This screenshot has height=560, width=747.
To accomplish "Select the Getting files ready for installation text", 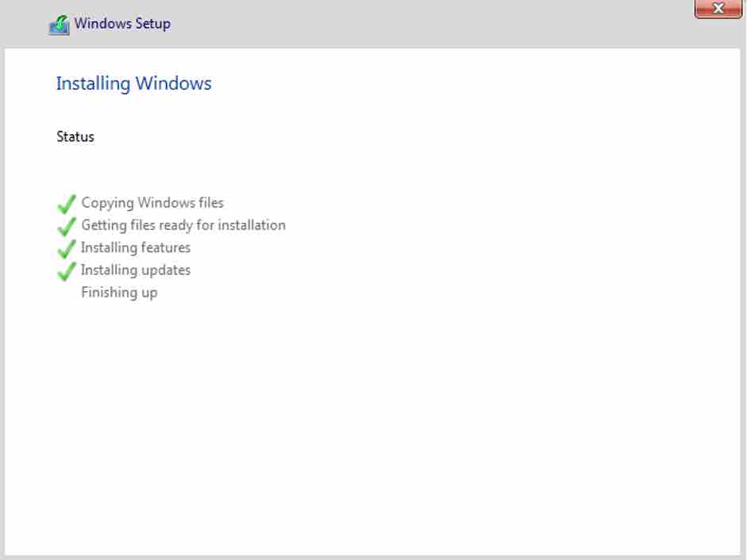I will tap(183, 225).
